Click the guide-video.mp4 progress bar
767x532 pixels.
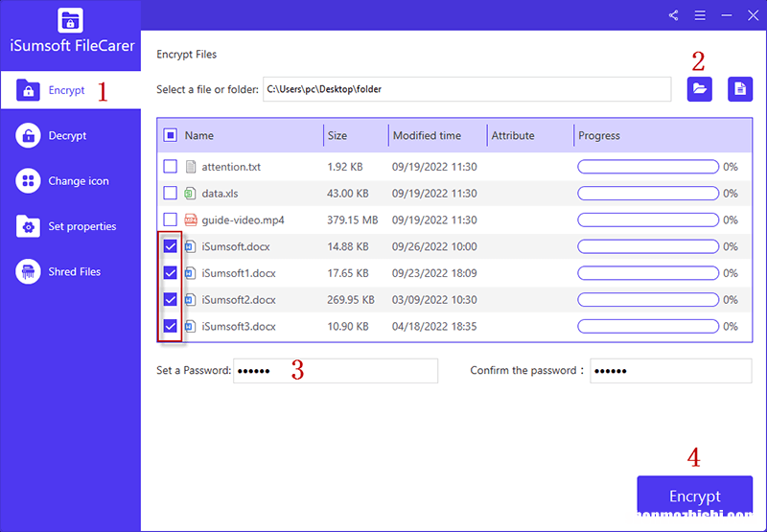point(648,220)
